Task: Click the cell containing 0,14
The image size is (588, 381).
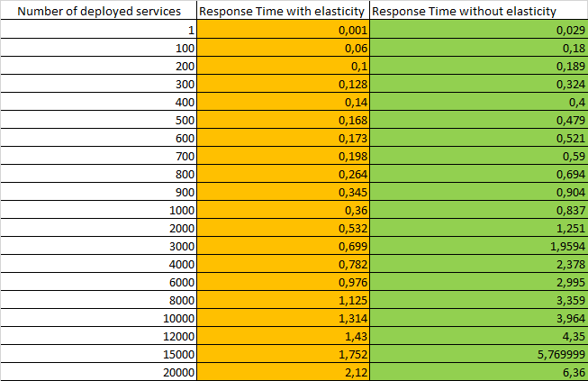Action: 283,101
